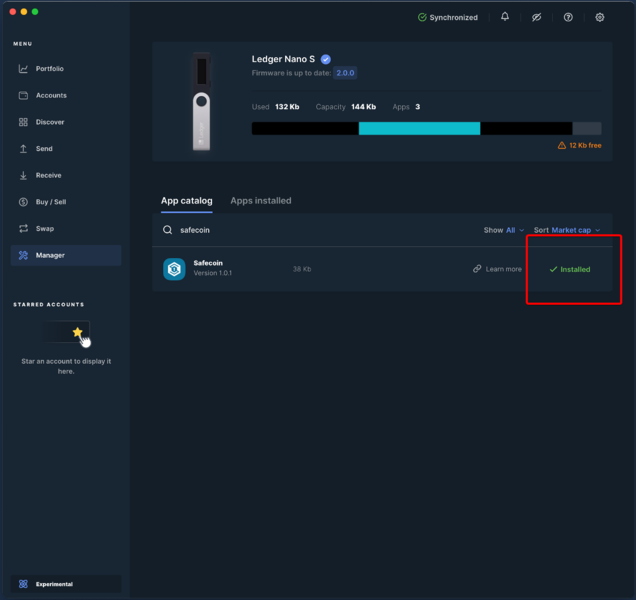The width and height of the screenshot is (636, 600).
Task: Click the 12 Kb free warning text
Action: pyautogui.click(x=585, y=145)
